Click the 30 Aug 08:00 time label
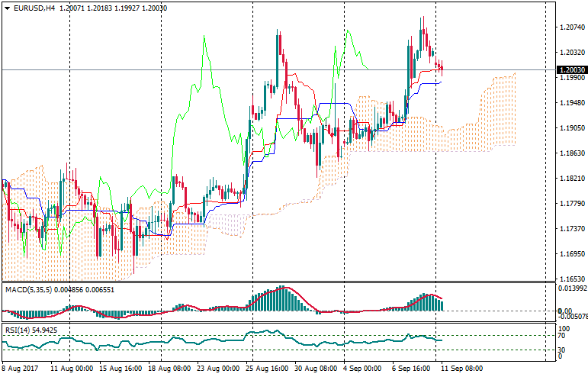The height and width of the screenshot is (377, 588). point(316,369)
